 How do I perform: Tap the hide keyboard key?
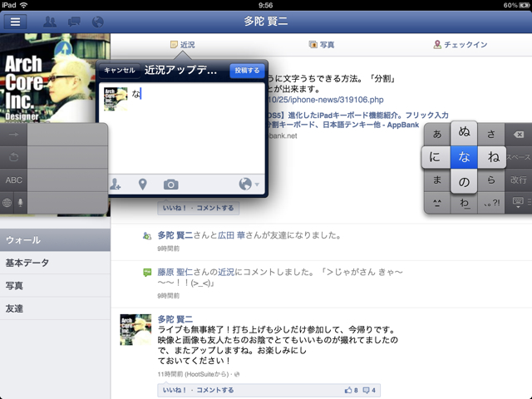point(519,203)
